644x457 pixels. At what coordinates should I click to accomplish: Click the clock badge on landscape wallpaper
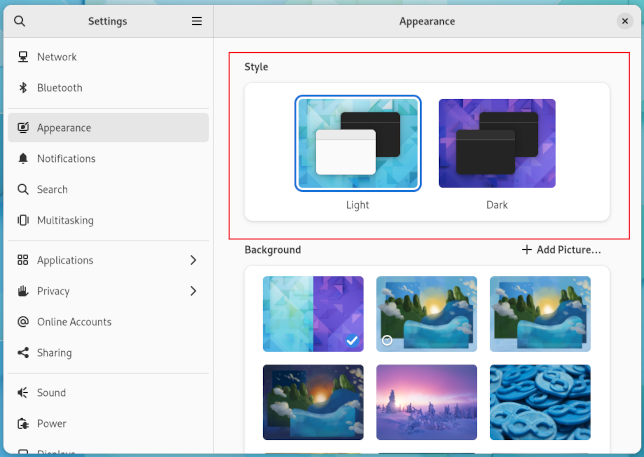387,340
